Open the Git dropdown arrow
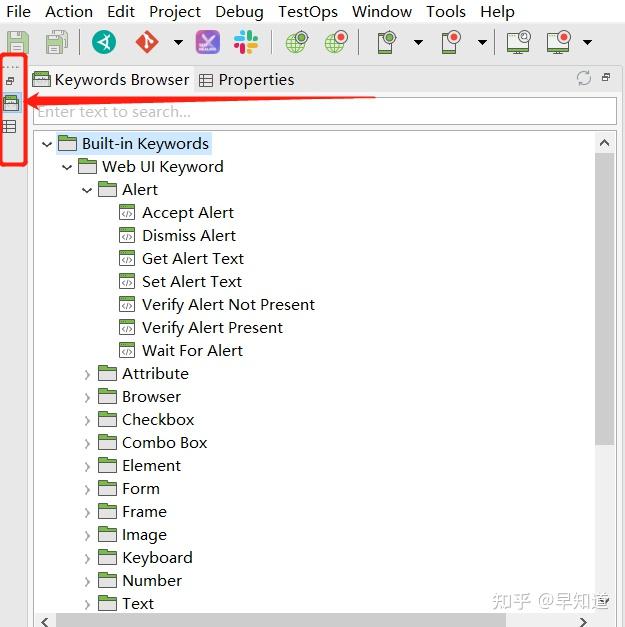Viewport: 625px width, 627px height. [178, 42]
